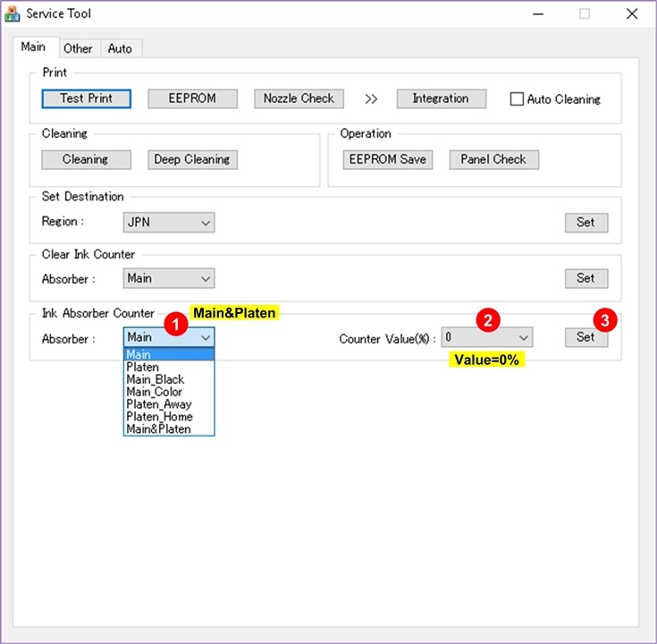657x644 pixels.
Task: Click Set in Set Destination section
Action: [585, 222]
